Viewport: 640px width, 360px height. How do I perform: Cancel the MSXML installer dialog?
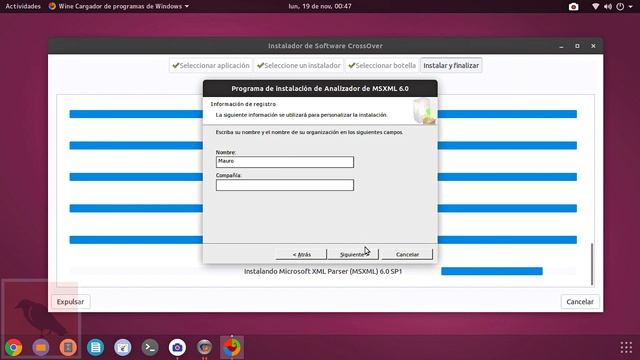click(407, 254)
